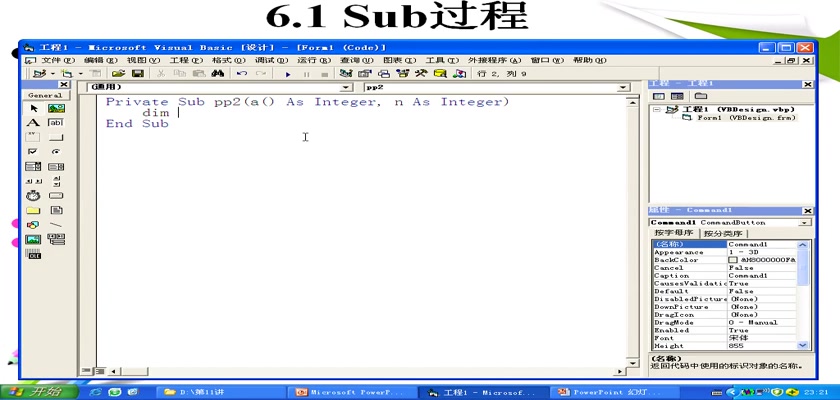
Task: Select the ComboBox control tool
Action: 34,167
